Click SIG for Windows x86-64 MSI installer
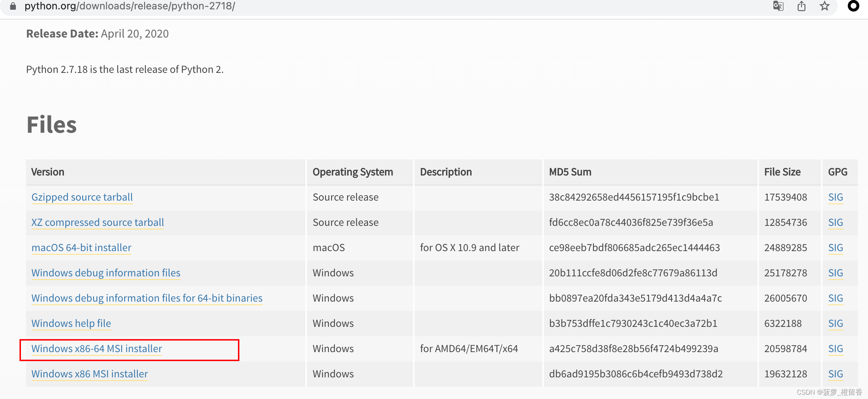The width and height of the screenshot is (868, 399). tap(835, 349)
